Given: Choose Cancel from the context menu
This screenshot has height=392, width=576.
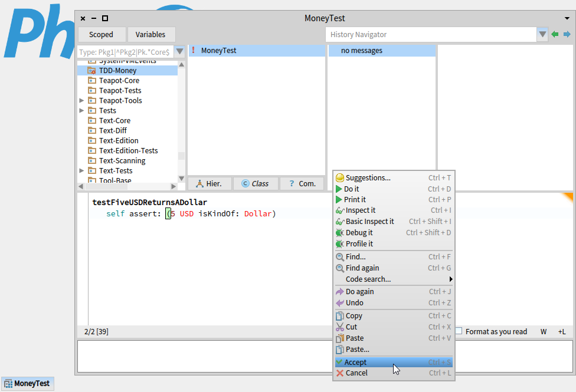Looking at the screenshot, I should 394,373.
